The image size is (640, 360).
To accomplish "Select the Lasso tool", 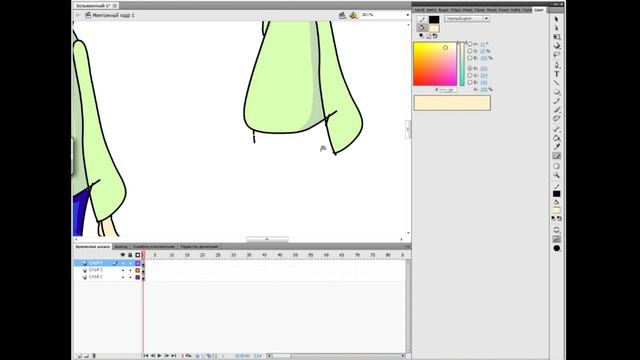I will click(556, 55).
